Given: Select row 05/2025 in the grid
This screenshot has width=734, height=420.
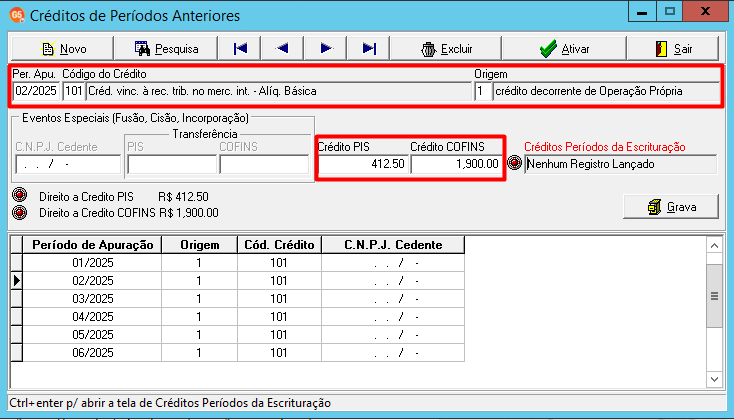Looking at the screenshot, I should point(243,335).
